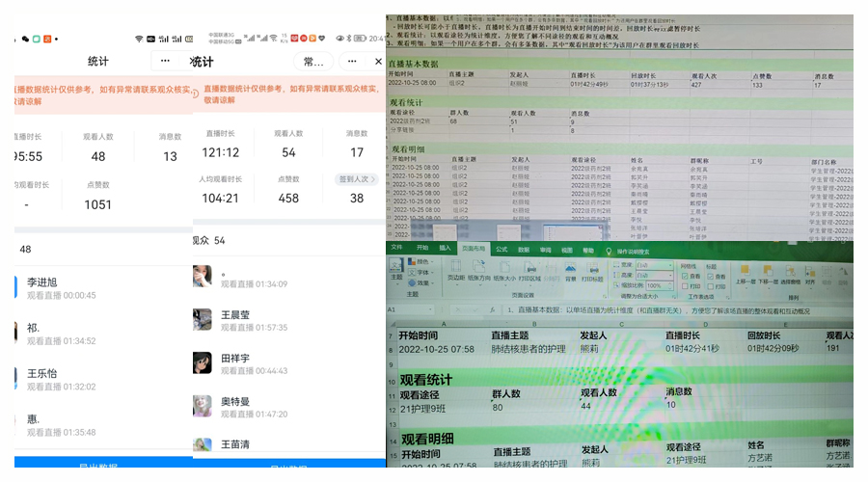Click the 打印标题 print titles icon

click(x=592, y=270)
